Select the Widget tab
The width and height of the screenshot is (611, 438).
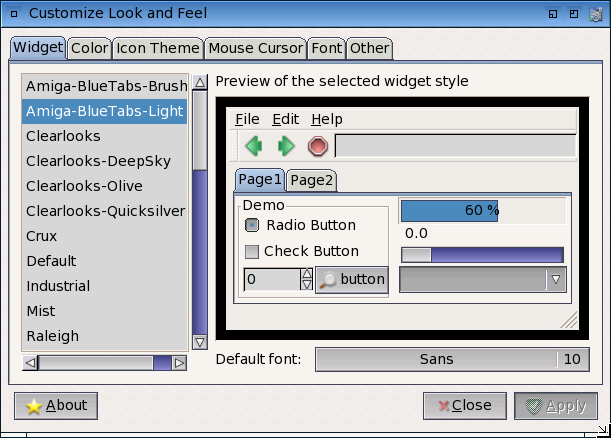[x=38, y=48]
